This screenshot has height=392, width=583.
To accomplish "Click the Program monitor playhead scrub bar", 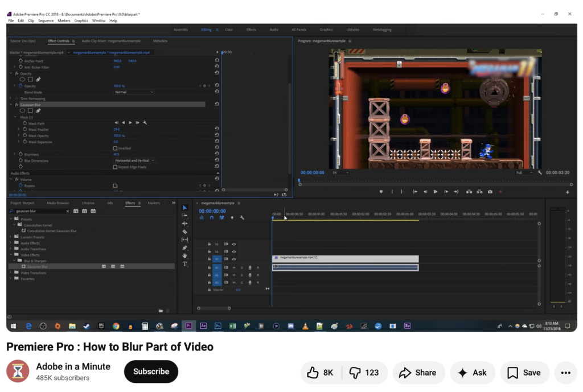I will coord(436,183).
